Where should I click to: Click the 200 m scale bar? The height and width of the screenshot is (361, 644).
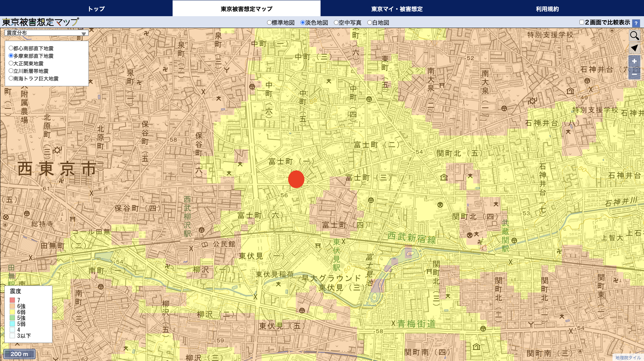coord(19,354)
